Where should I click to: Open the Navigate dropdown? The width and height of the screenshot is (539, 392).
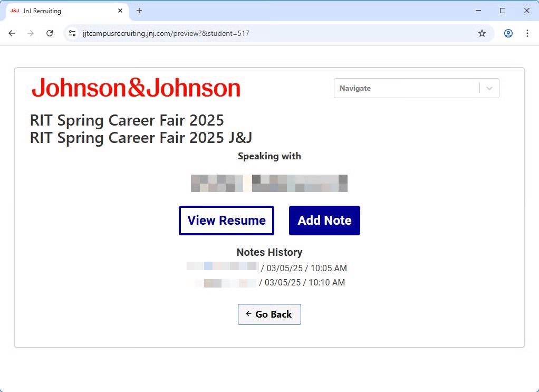tap(416, 89)
